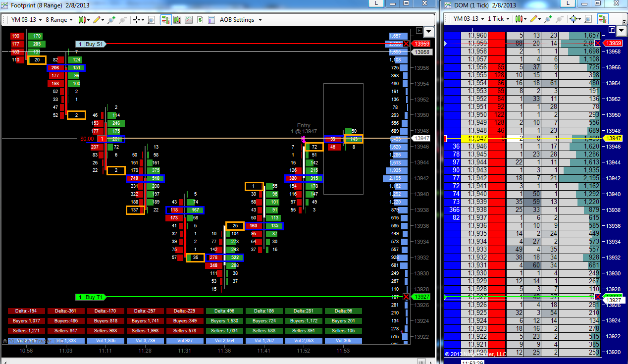Screen dimensions: 628x364
Task: Click boxed candlestick icon in Footprint toolbar
Action: tap(177, 20)
